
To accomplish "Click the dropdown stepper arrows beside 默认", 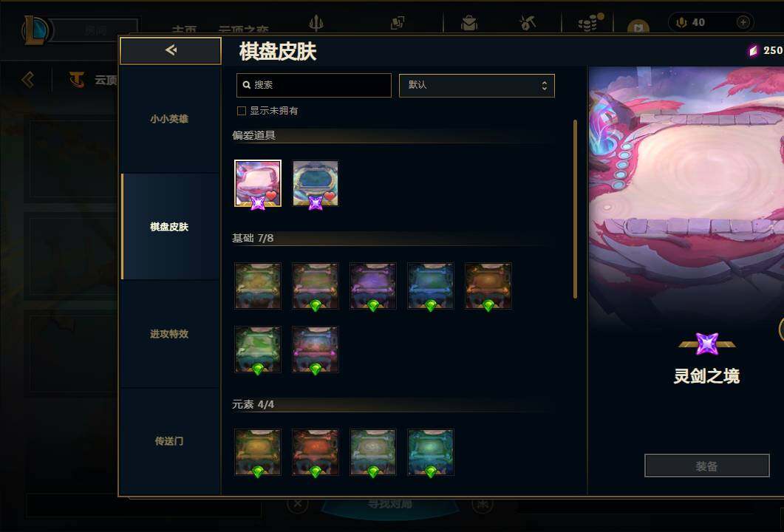I will (x=544, y=86).
